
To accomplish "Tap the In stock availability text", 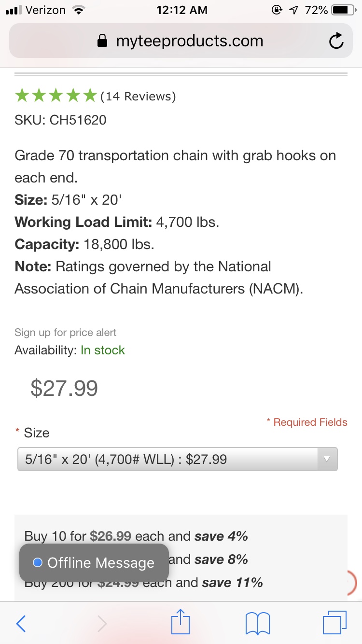I will (103, 350).
